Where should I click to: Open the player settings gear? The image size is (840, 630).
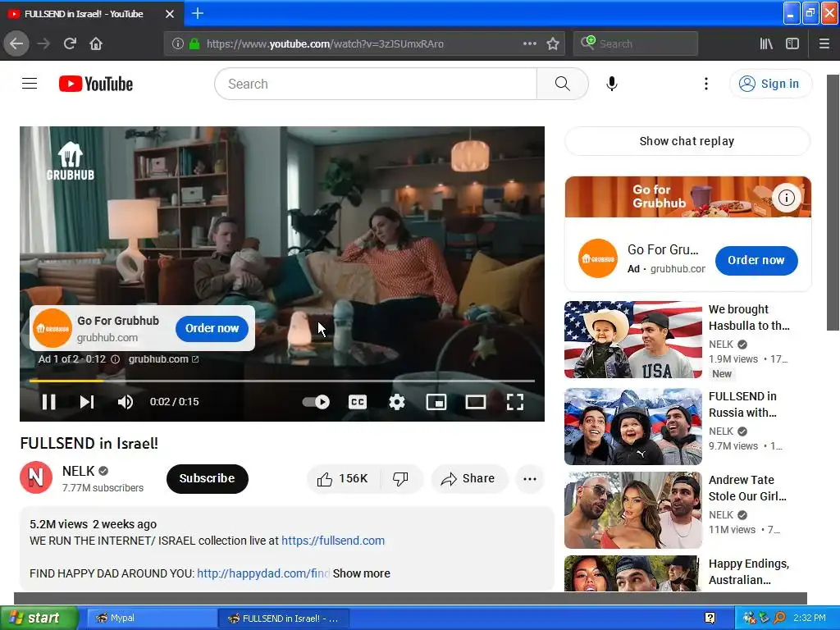click(x=396, y=402)
